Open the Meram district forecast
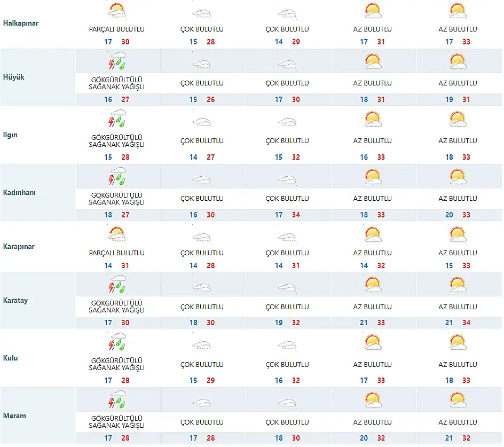Image resolution: width=504 pixels, height=447 pixels. coord(14,415)
